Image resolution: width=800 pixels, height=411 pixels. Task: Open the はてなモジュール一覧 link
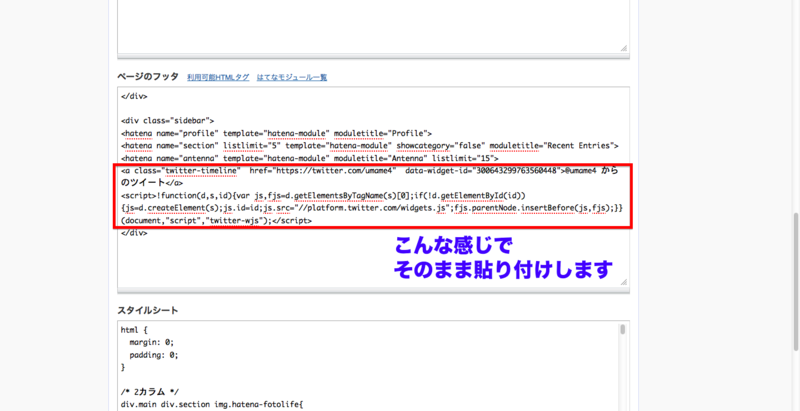292,78
